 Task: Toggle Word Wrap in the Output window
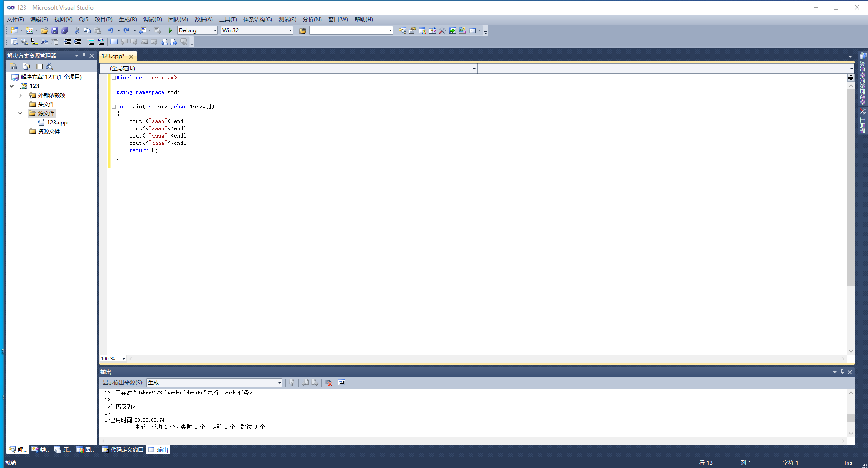coord(341,383)
